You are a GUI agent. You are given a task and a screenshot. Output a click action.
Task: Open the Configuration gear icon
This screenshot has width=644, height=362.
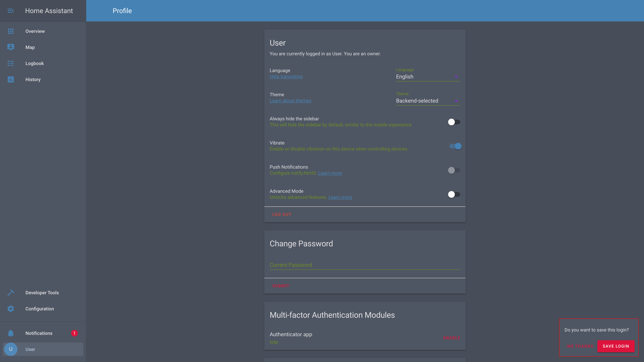coord(11,309)
